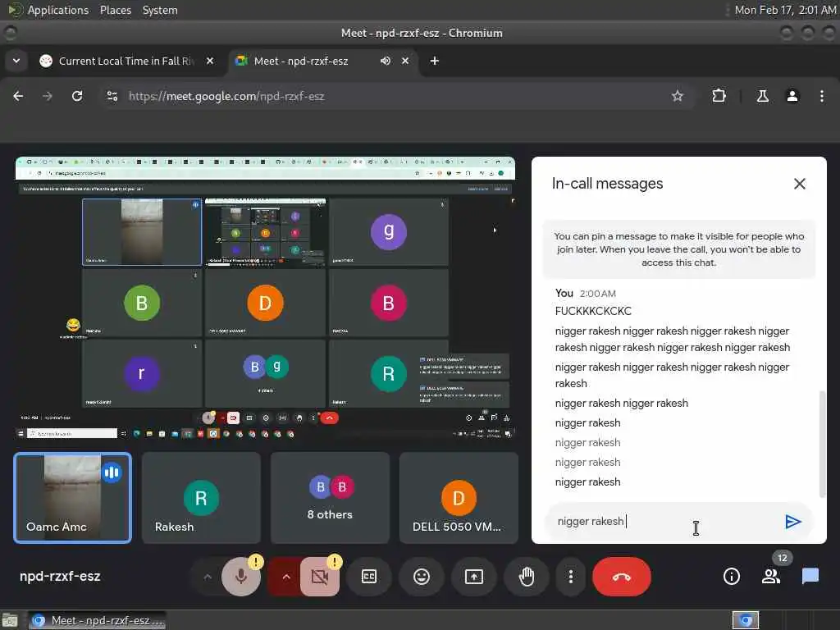Go back with the browser back arrow
This screenshot has width=840, height=630.
click(x=18, y=97)
